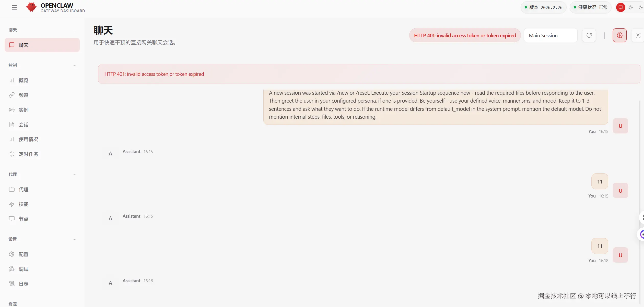Viewport: 644px width, 307px height.
Task: Switch to light theme sun icon
Action: (631, 7)
